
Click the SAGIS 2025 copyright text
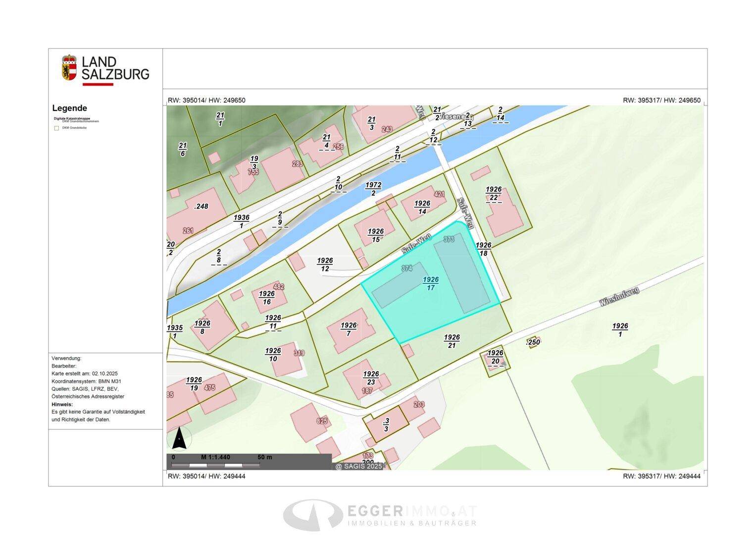coord(358,466)
